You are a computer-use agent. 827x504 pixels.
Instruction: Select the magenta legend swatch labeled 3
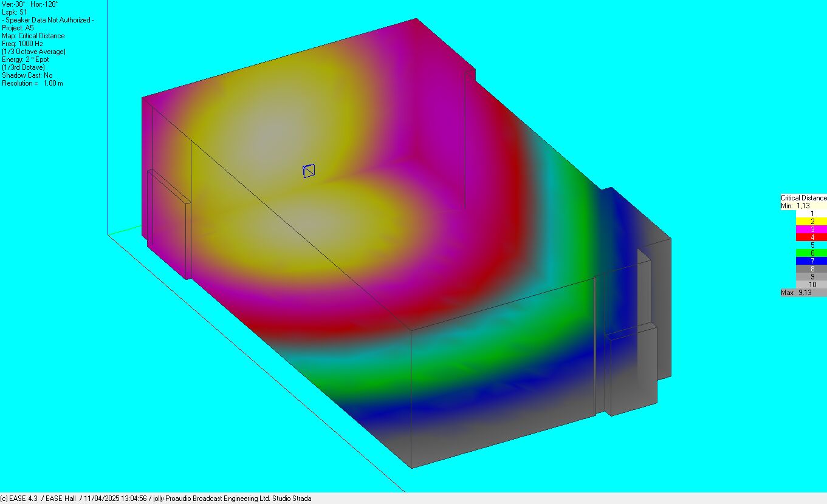coord(811,230)
